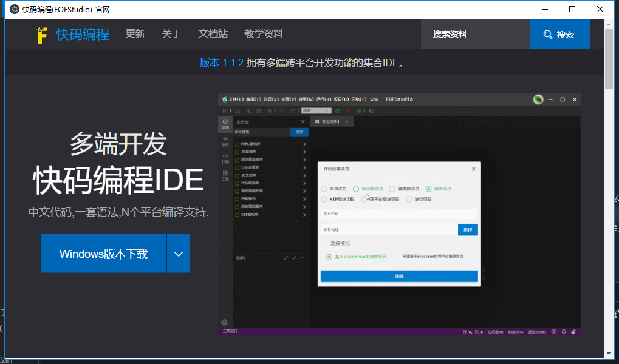Open the dropdown arrow beside Windows版本下载
619x364 pixels.
point(179,254)
